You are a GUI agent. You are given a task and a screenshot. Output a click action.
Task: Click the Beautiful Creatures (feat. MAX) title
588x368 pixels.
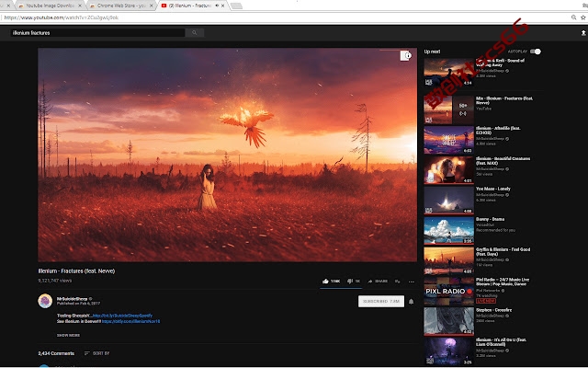click(x=503, y=161)
